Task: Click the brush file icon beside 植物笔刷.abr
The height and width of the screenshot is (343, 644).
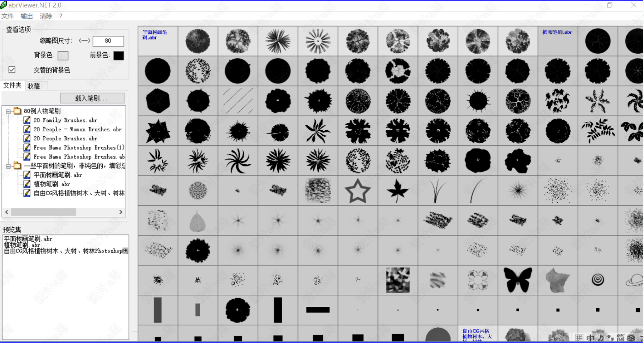Action: point(27,184)
